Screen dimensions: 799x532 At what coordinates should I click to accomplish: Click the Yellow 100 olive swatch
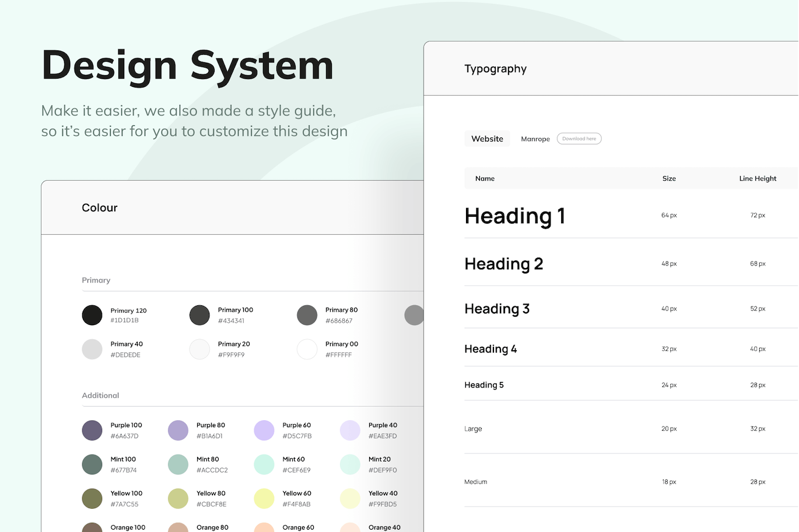pyautogui.click(x=92, y=498)
